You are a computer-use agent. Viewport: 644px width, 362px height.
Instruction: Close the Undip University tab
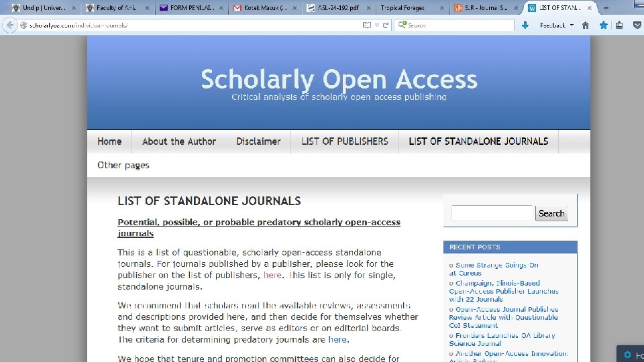click(x=74, y=8)
